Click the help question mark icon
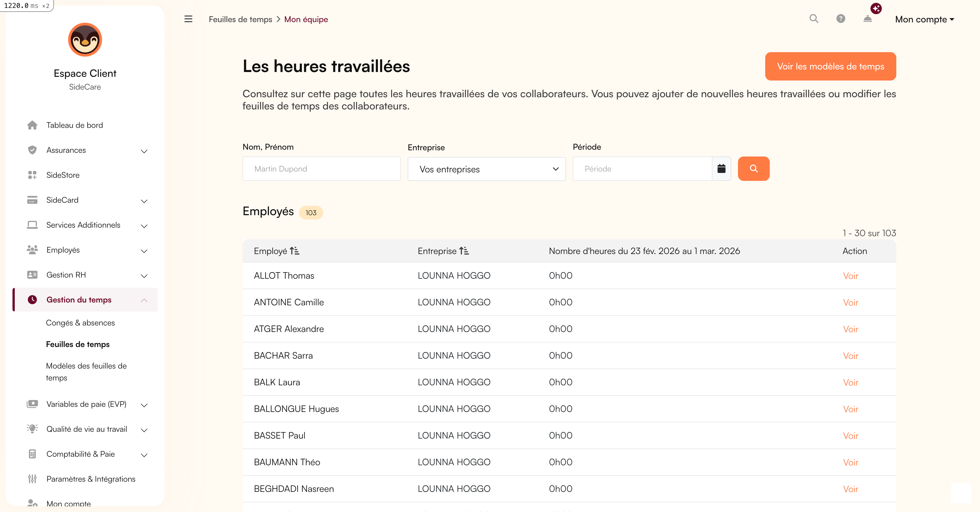The height and width of the screenshot is (512, 980). tap(840, 19)
